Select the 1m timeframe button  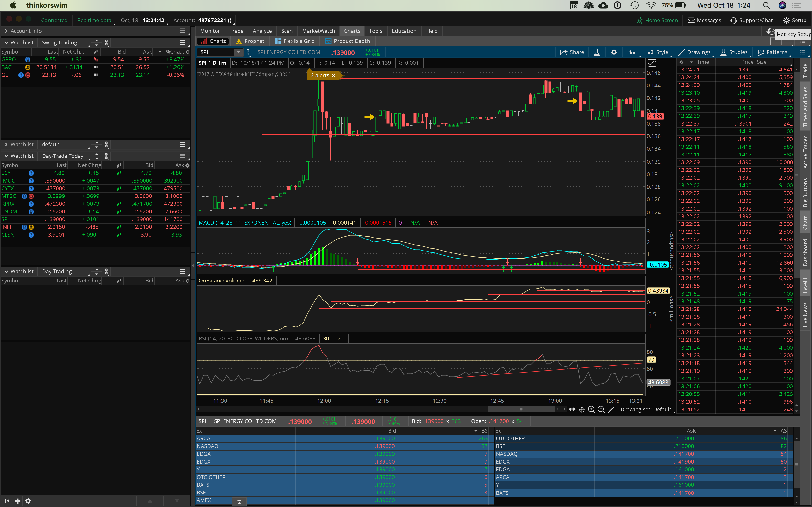(x=632, y=52)
